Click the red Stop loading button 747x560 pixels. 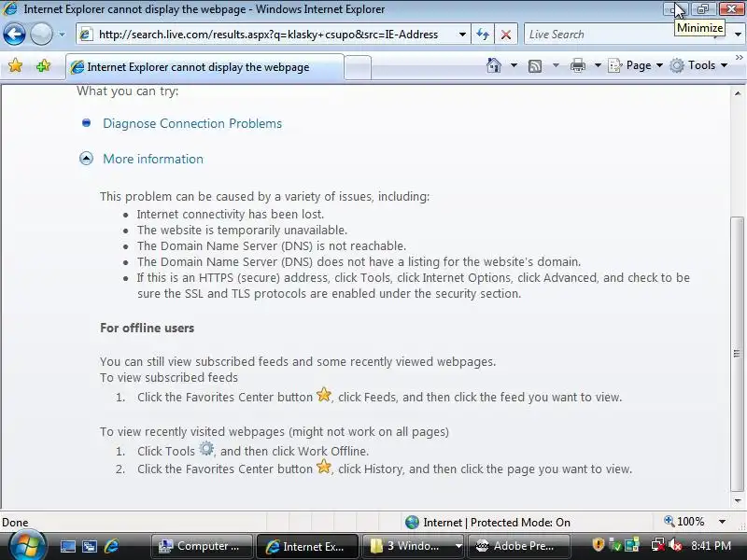(506, 35)
